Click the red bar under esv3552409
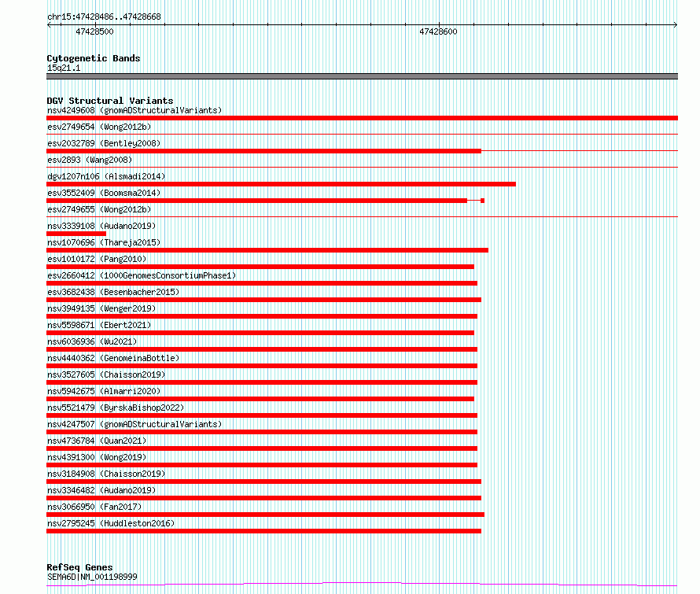Screen dimensions: 700x594 click(256, 201)
